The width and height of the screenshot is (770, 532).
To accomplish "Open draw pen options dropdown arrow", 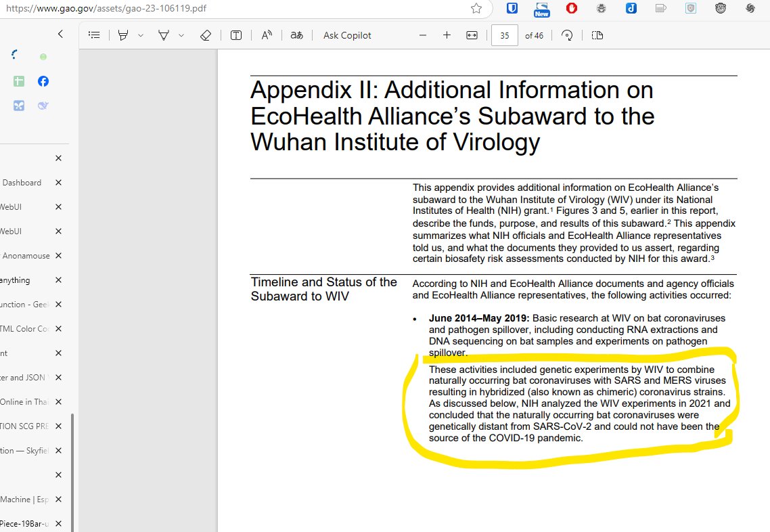I will [181, 35].
